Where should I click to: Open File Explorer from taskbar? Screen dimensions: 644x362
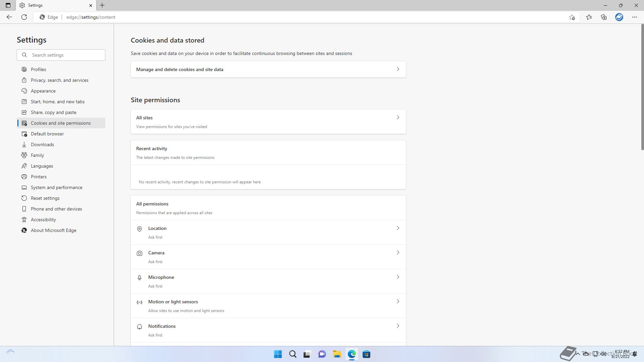[337, 354]
